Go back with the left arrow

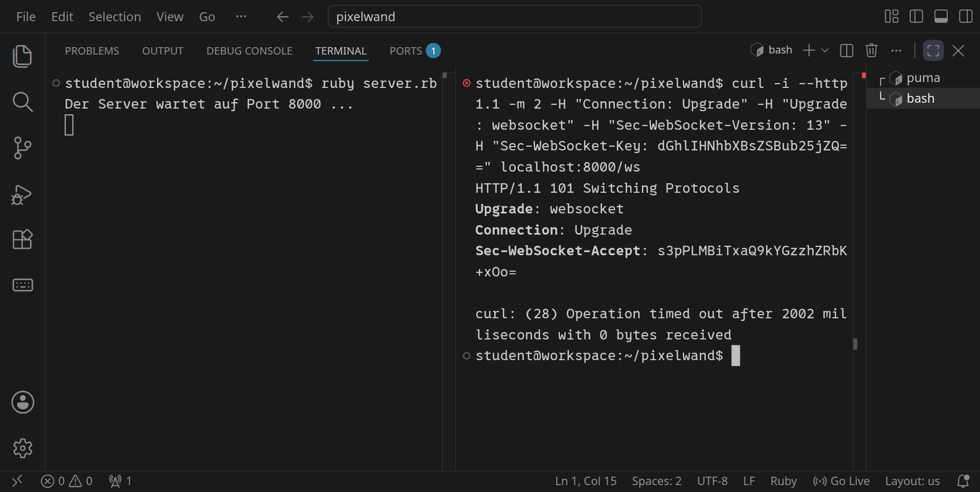[283, 17]
